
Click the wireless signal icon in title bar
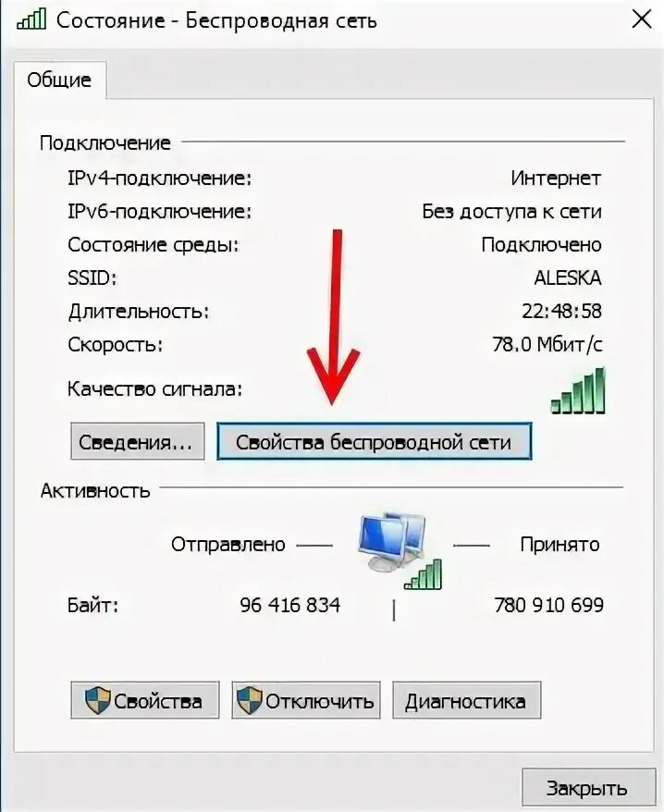pos(31,19)
